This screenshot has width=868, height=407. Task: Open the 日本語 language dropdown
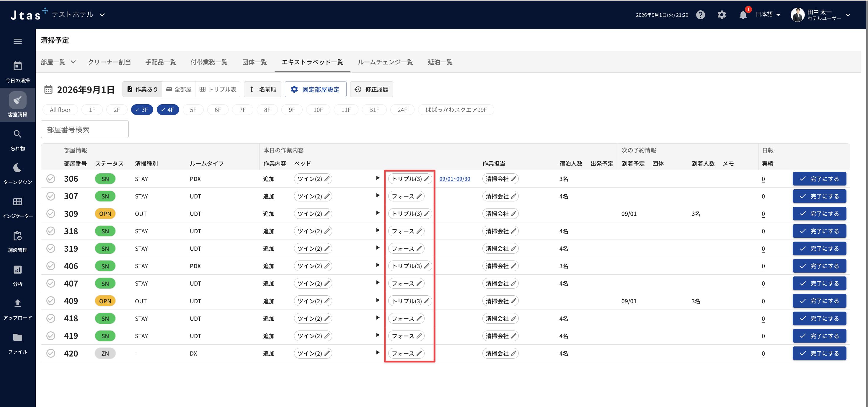click(768, 14)
